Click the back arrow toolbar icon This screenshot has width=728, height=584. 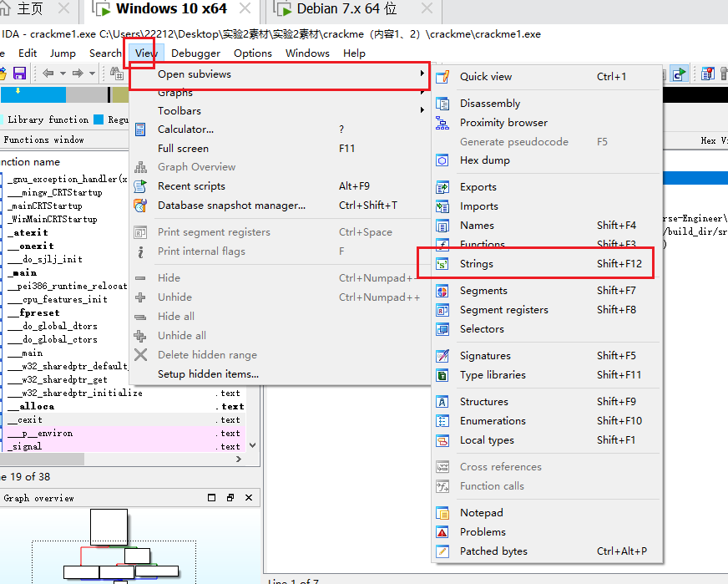coord(48,73)
